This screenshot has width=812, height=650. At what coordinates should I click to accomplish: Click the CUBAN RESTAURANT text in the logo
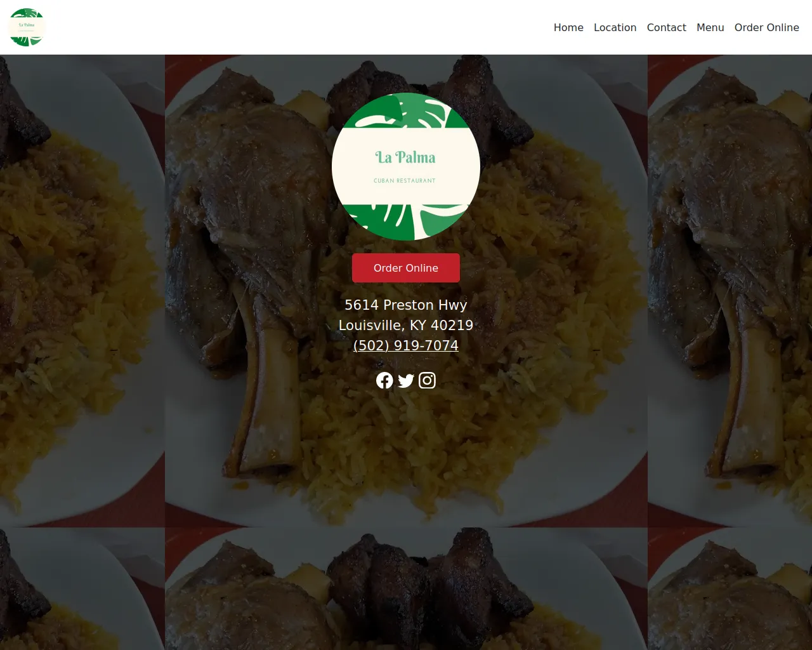(x=405, y=181)
